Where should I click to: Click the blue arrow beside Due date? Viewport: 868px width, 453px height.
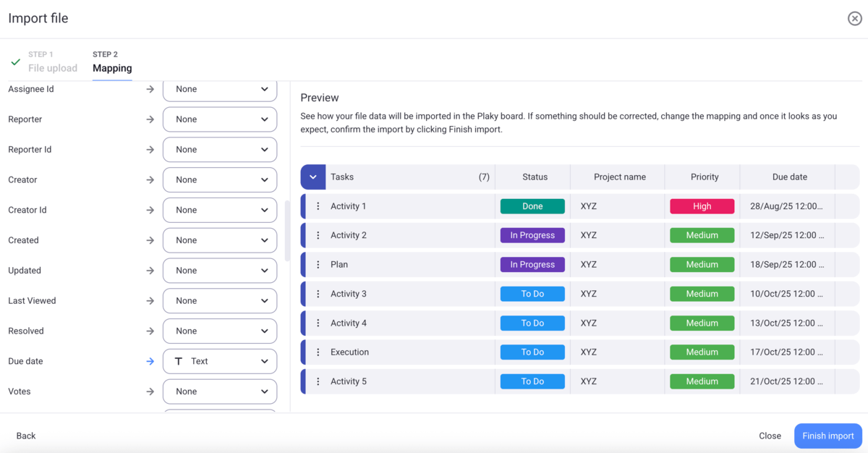pyautogui.click(x=150, y=361)
